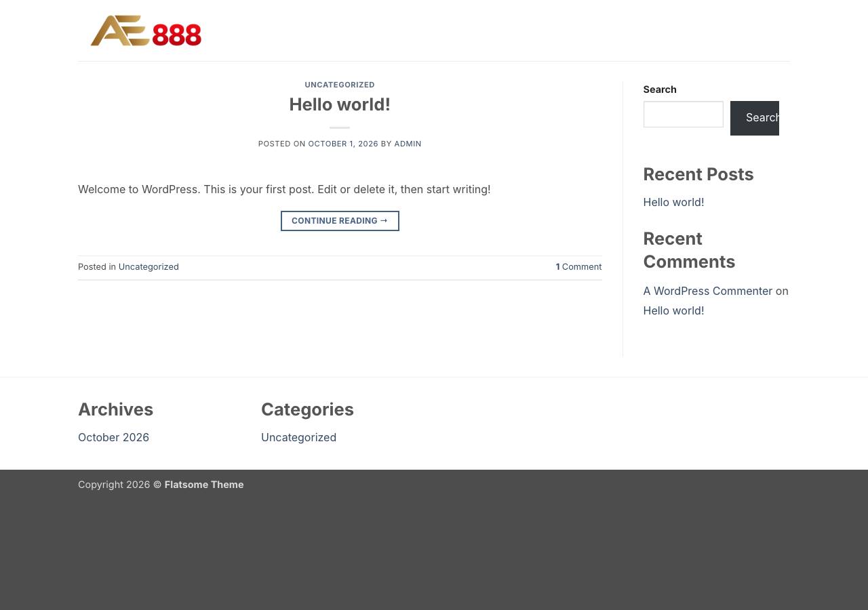View the ADMIN author page

pos(408,144)
